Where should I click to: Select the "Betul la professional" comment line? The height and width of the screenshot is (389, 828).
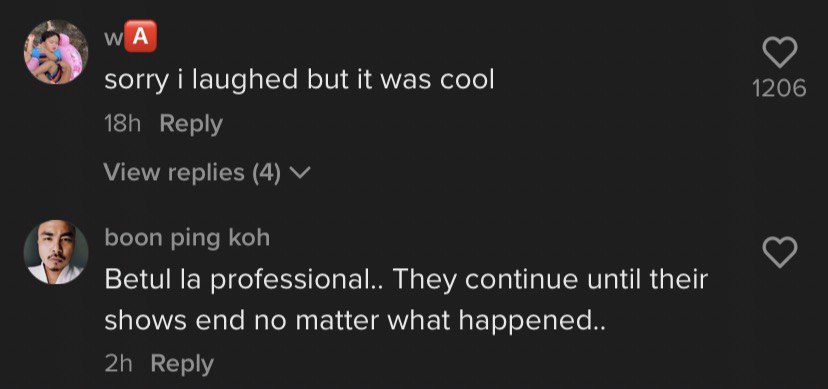tap(406, 280)
